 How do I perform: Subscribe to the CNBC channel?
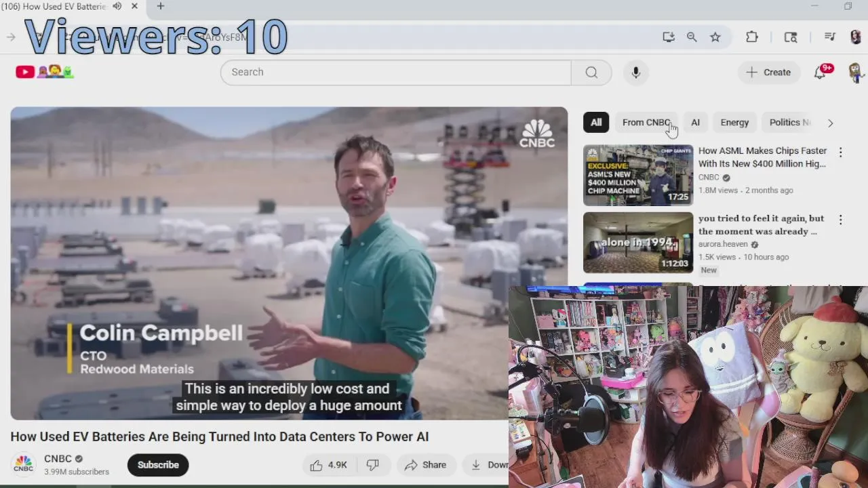pos(158,465)
